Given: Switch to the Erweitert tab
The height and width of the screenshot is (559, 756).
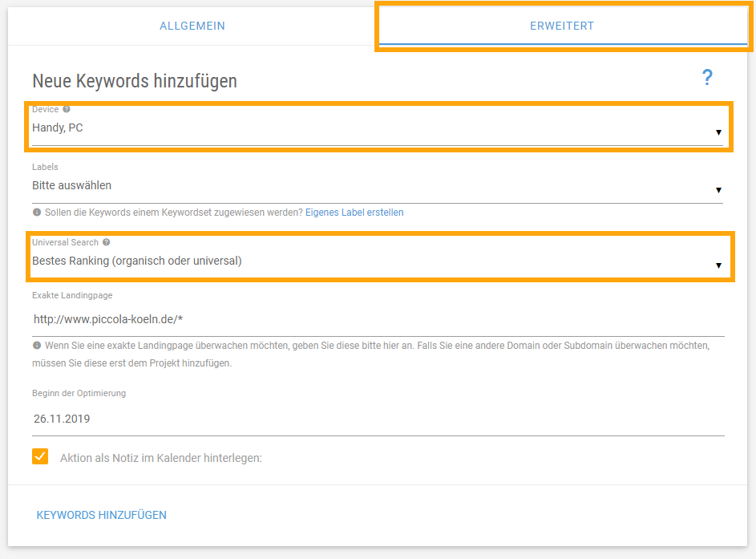Looking at the screenshot, I should 562,26.
